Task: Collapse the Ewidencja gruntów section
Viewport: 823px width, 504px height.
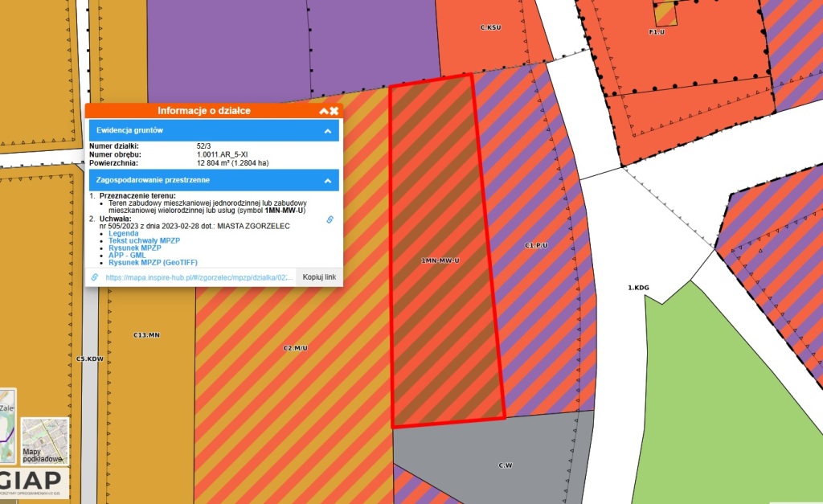Action: tap(327, 130)
